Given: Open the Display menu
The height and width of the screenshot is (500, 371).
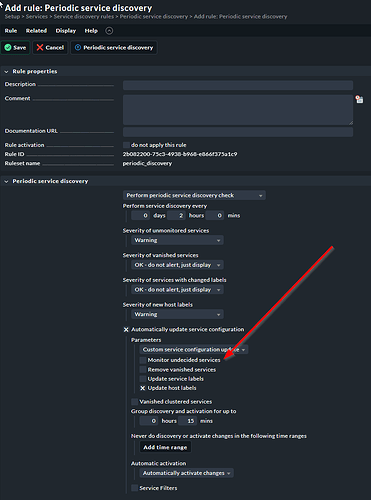Looking at the screenshot, I should click(66, 31).
